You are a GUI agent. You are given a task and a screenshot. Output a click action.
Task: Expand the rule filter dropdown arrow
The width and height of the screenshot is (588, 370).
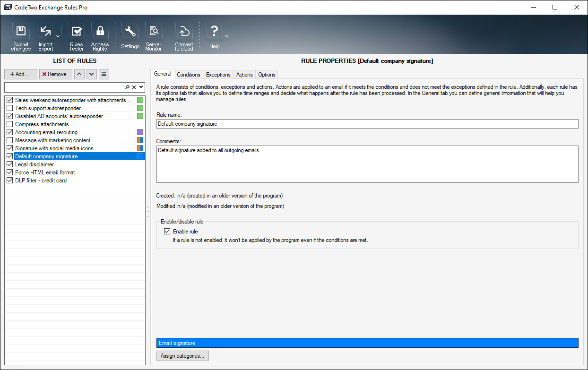click(141, 87)
